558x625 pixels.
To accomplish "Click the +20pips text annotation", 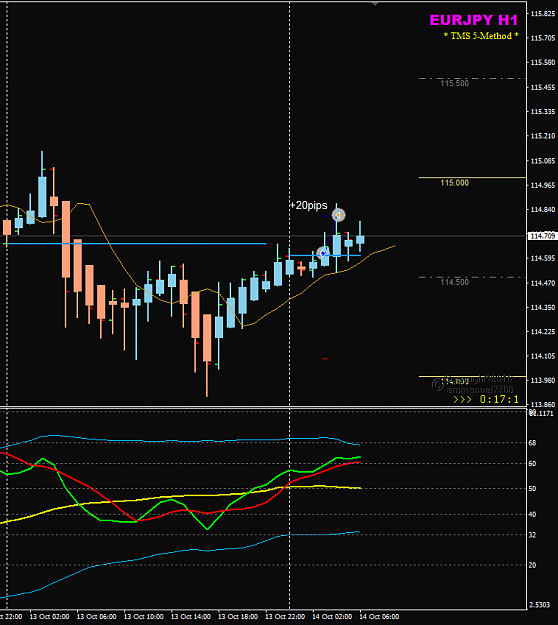I will coord(309,205).
